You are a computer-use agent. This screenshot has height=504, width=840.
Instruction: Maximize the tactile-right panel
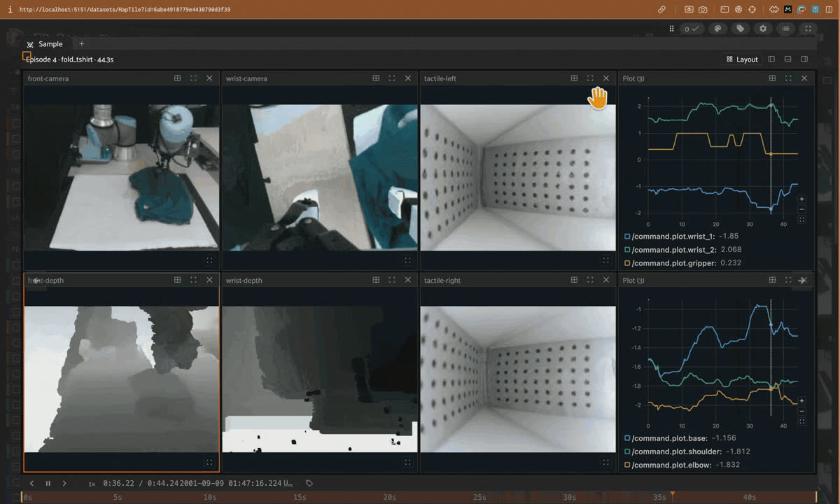(x=590, y=280)
